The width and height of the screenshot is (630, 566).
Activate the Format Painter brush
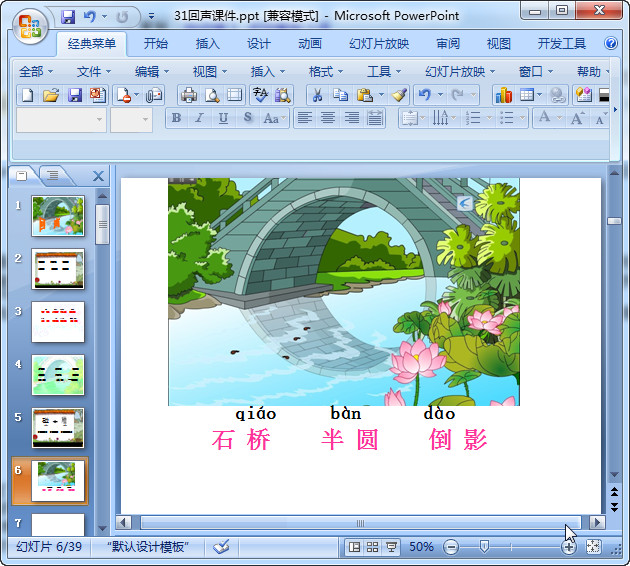(x=399, y=96)
